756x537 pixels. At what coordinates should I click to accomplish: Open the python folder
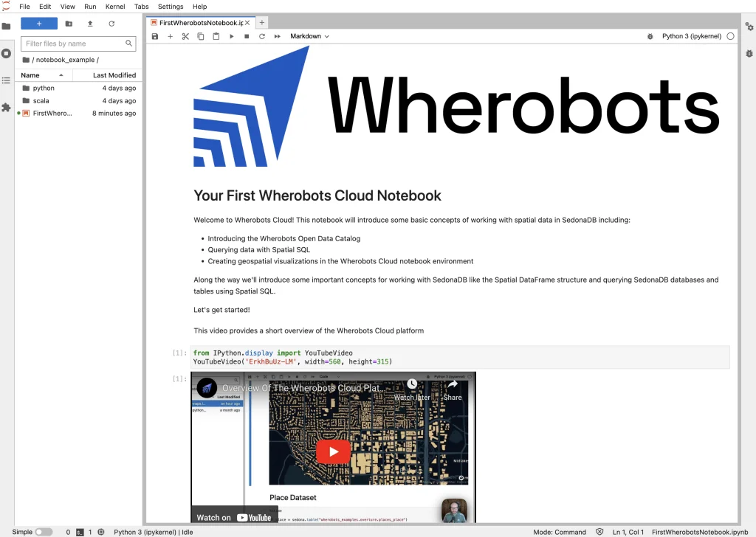point(78,88)
